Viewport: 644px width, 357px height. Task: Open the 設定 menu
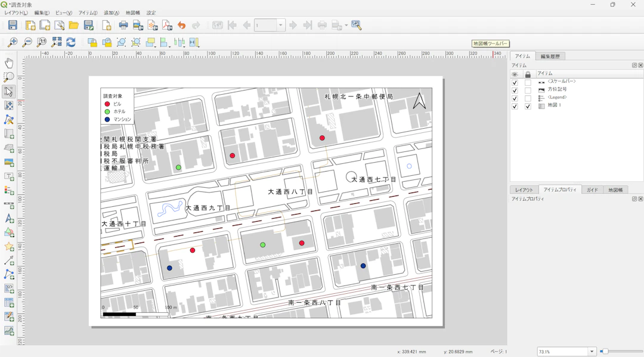coord(151,13)
